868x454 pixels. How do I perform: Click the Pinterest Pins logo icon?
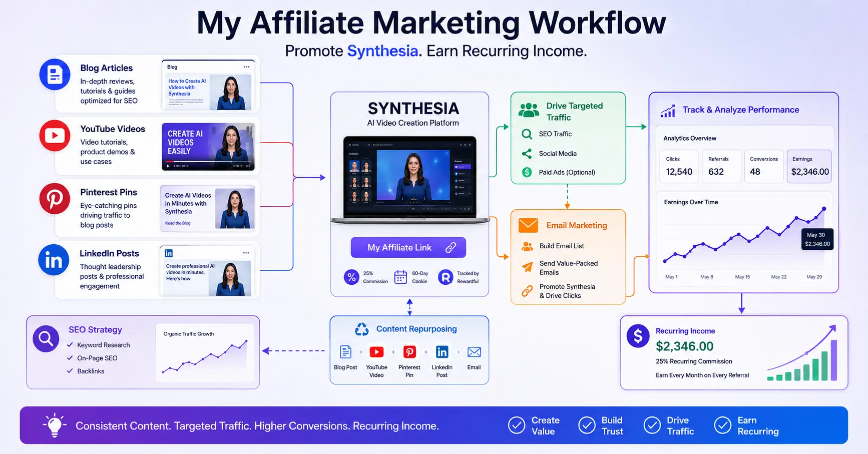coord(55,198)
